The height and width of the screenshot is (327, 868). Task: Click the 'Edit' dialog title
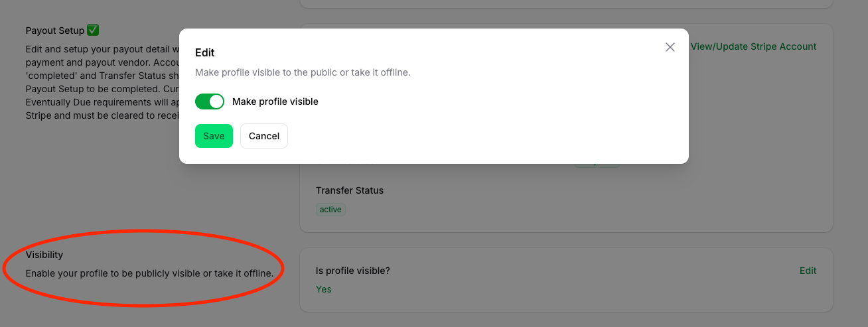(x=204, y=52)
